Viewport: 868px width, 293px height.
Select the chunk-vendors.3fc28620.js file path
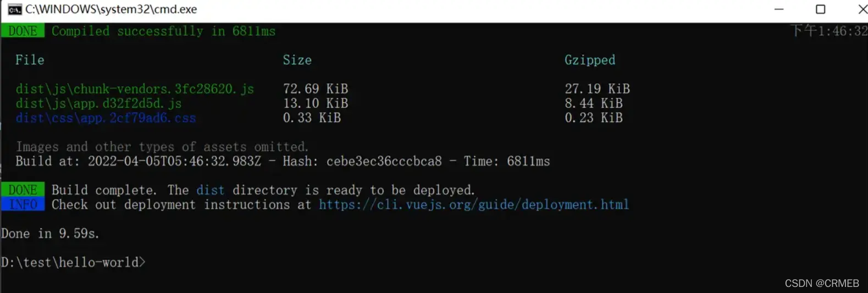(135, 89)
